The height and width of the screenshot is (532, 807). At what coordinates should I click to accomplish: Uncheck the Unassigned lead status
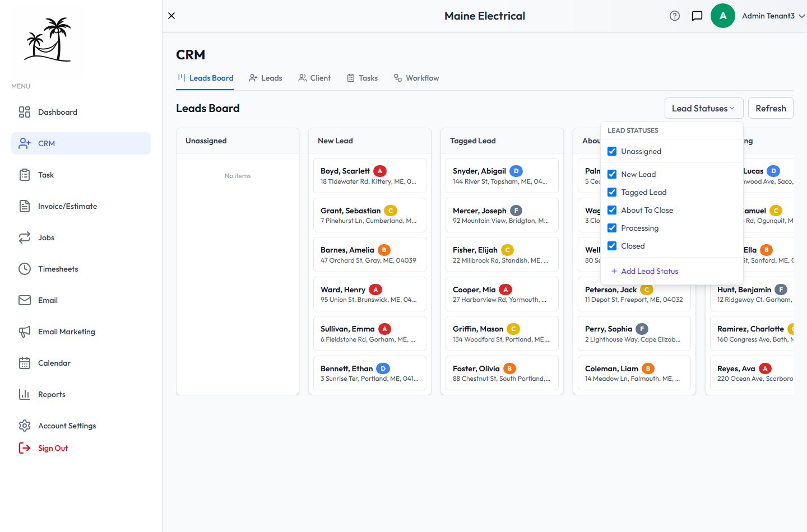pos(612,151)
